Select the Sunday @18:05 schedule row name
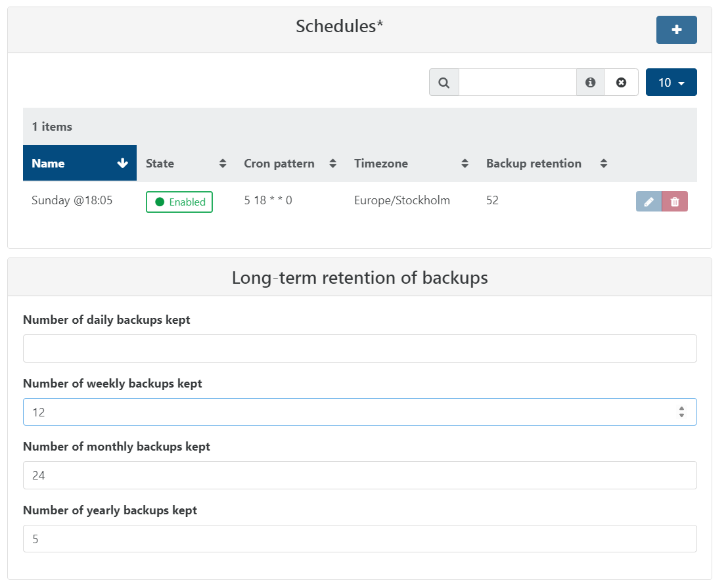Screen dimensions: 728x580 pyautogui.click(x=72, y=201)
